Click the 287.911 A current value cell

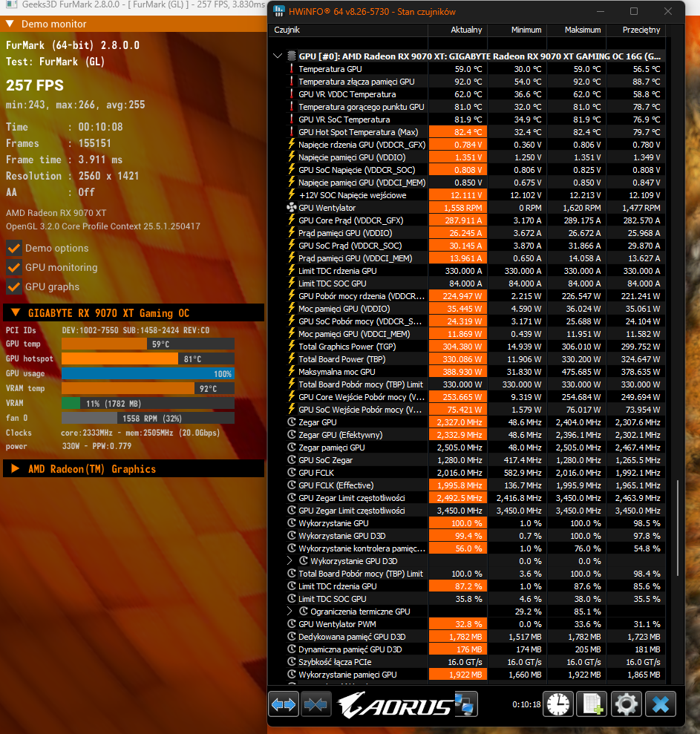point(458,220)
